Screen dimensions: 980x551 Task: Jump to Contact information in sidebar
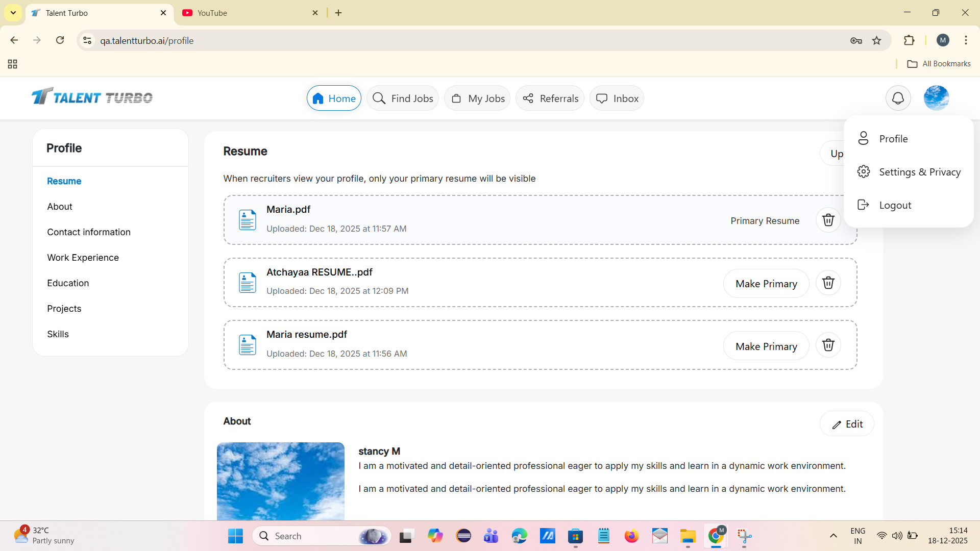89,232
